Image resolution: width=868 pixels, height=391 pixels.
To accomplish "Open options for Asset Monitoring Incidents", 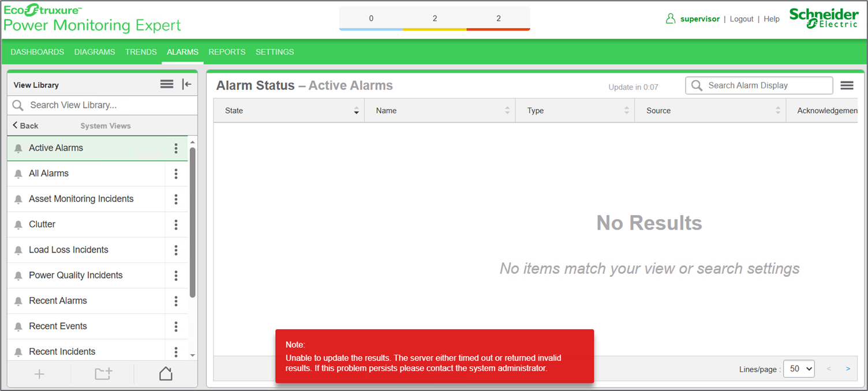I will coord(176,199).
